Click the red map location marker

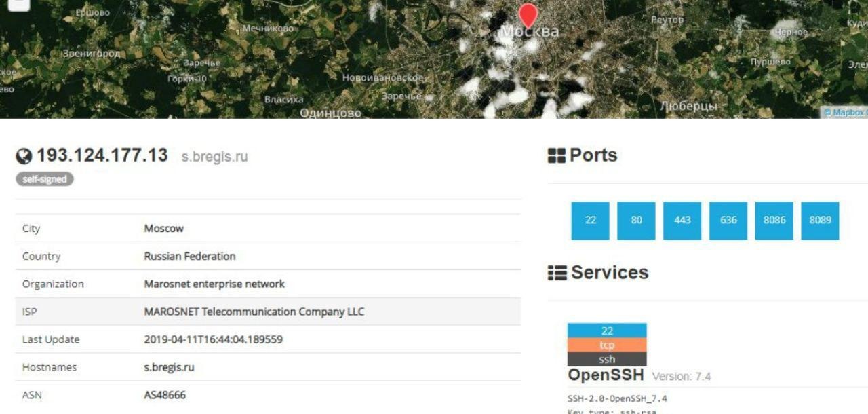point(528,14)
